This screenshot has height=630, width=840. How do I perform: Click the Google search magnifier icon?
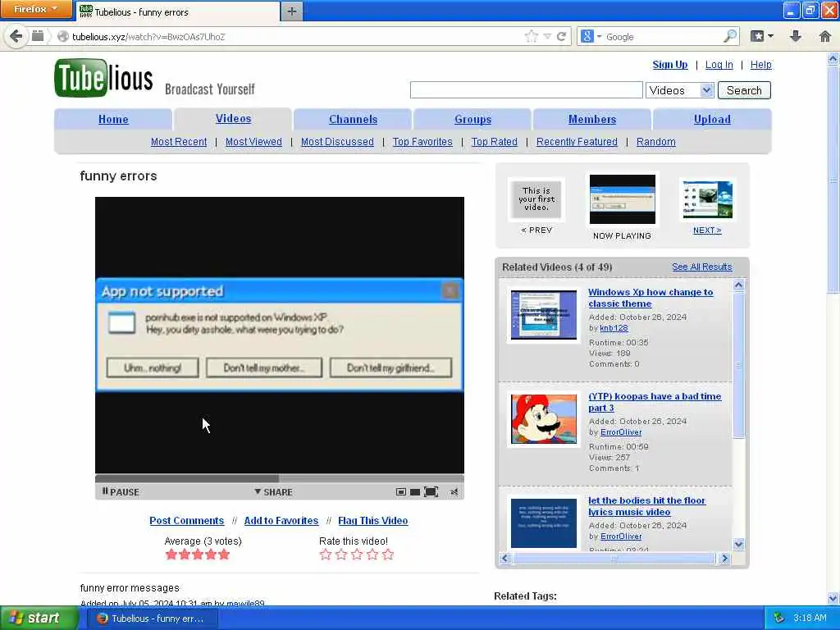729,36
